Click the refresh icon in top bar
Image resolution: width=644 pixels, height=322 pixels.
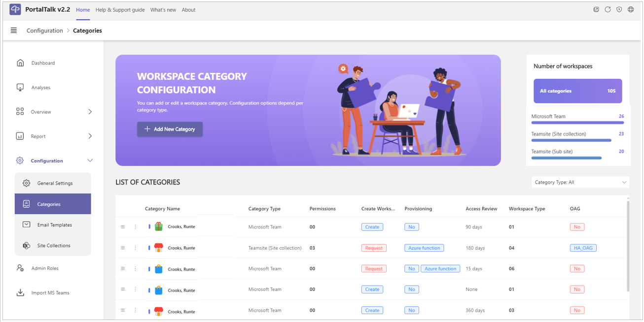click(x=608, y=9)
